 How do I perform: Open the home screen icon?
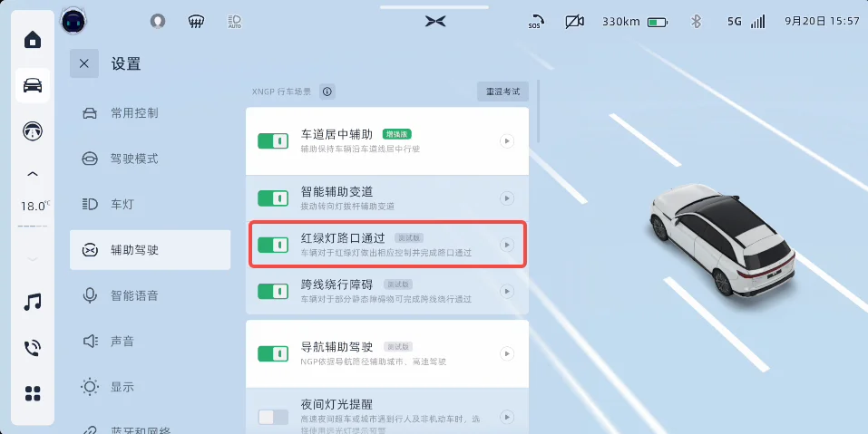click(33, 40)
